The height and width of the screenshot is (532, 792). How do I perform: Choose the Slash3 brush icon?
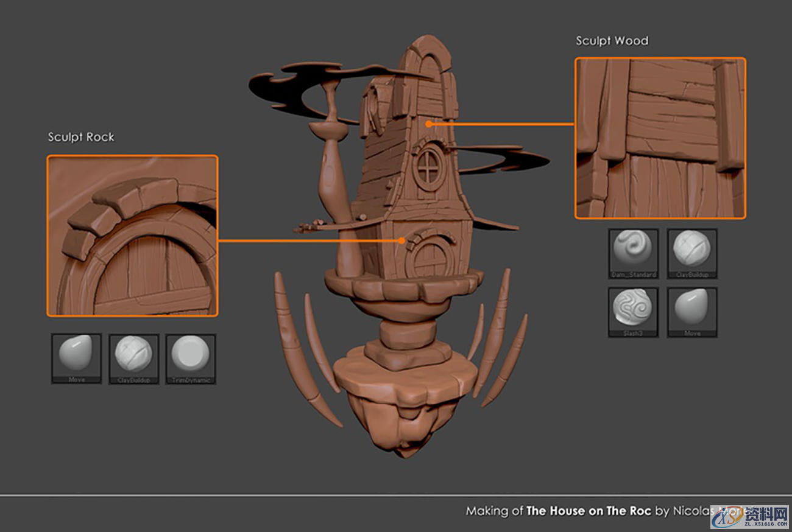coord(633,312)
